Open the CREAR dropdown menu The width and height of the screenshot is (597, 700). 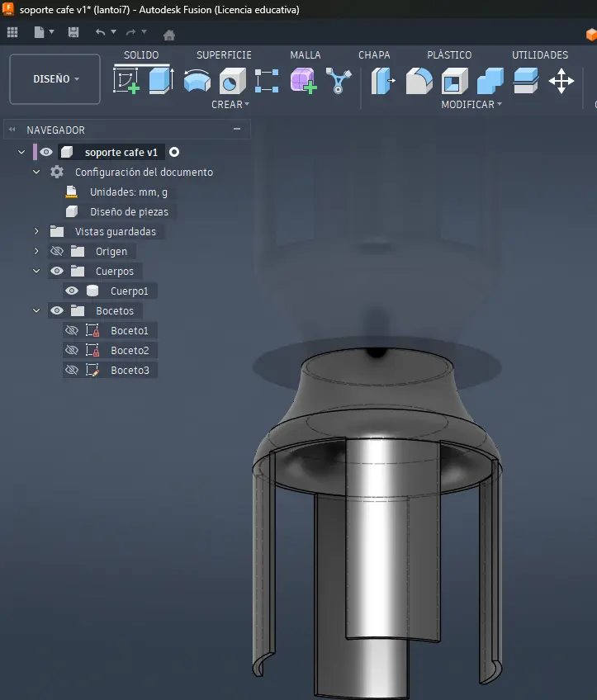pos(230,105)
